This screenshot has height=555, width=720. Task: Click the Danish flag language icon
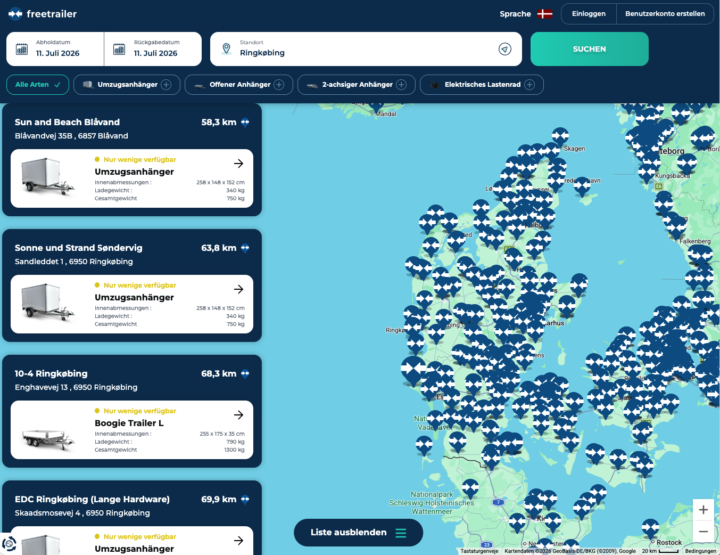(545, 14)
